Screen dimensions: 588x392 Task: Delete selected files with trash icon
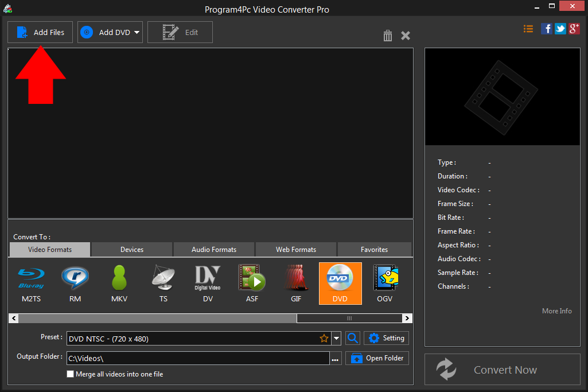coord(387,35)
